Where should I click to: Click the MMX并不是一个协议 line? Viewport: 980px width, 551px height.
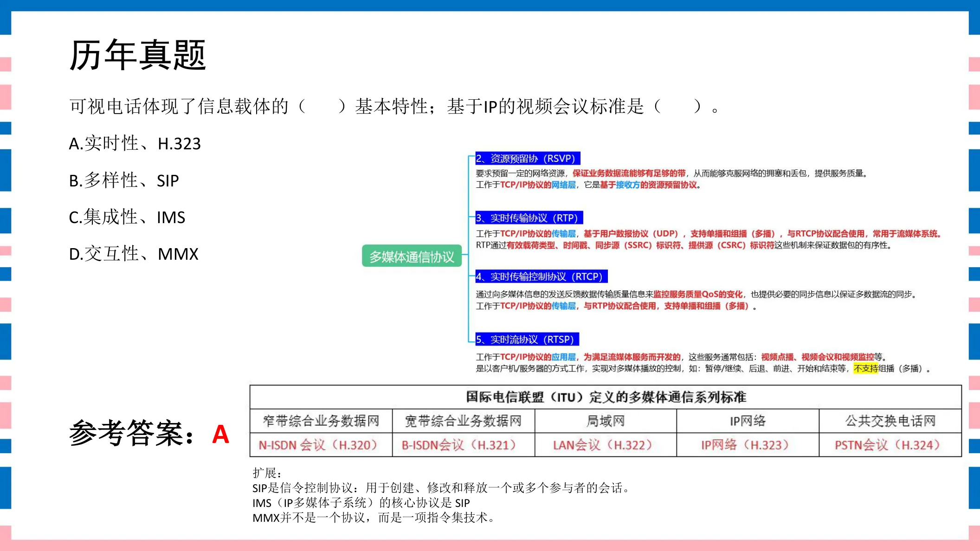coord(374,518)
